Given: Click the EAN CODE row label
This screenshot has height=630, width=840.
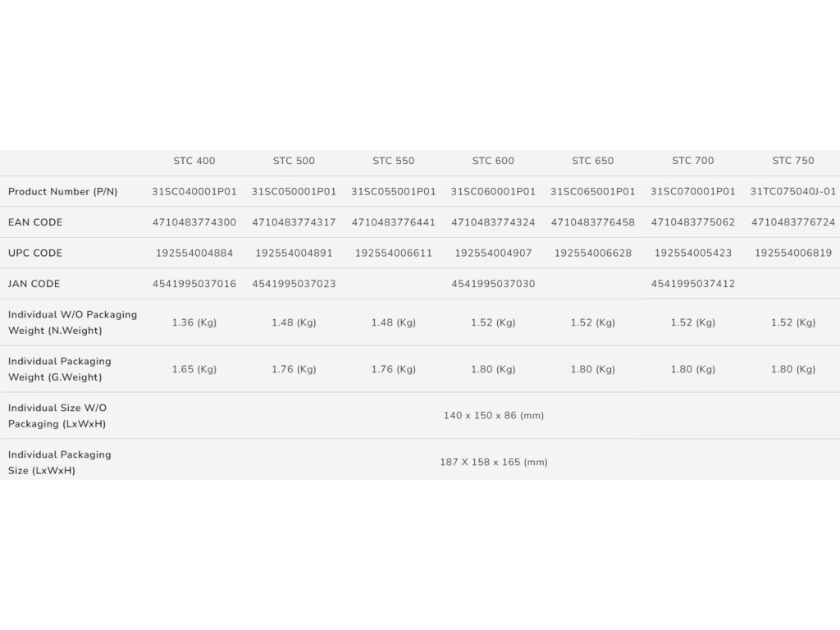Looking at the screenshot, I should (35, 222).
